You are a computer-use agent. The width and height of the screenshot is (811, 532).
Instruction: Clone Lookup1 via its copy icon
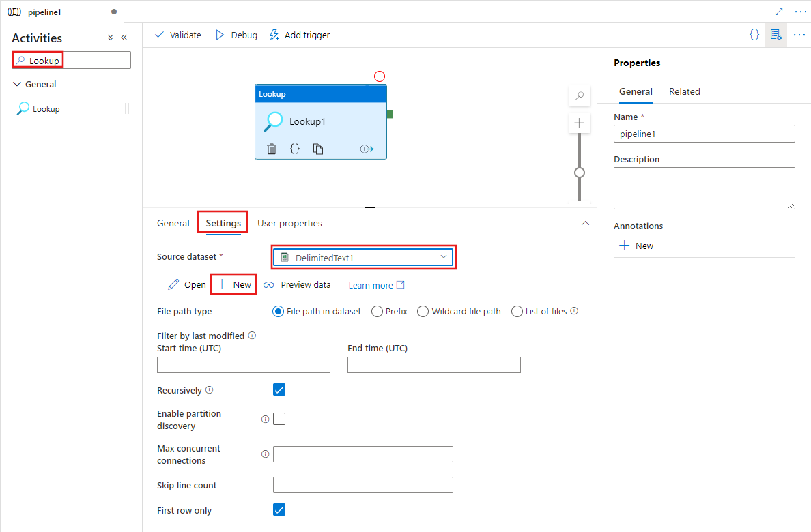point(318,148)
